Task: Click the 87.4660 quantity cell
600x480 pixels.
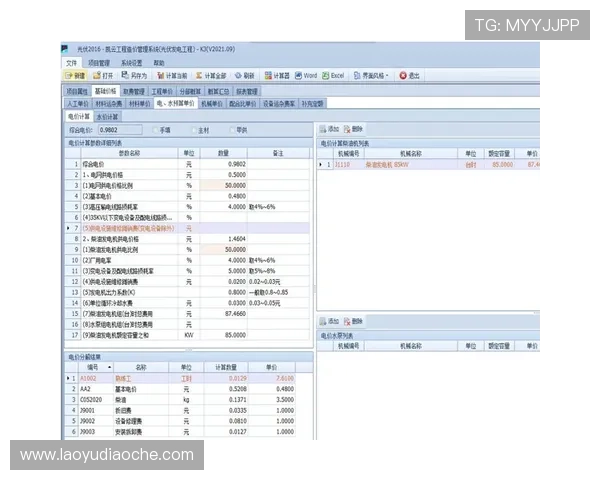Action: (223, 314)
